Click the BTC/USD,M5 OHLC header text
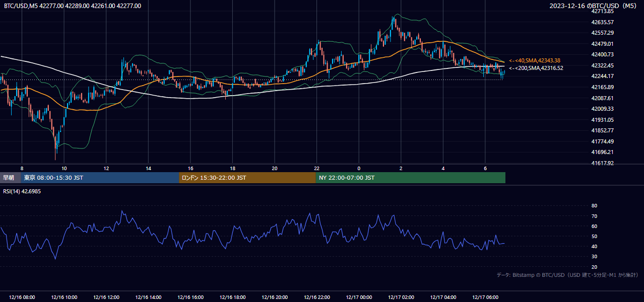644x302 pixels. (x=73, y=6)
